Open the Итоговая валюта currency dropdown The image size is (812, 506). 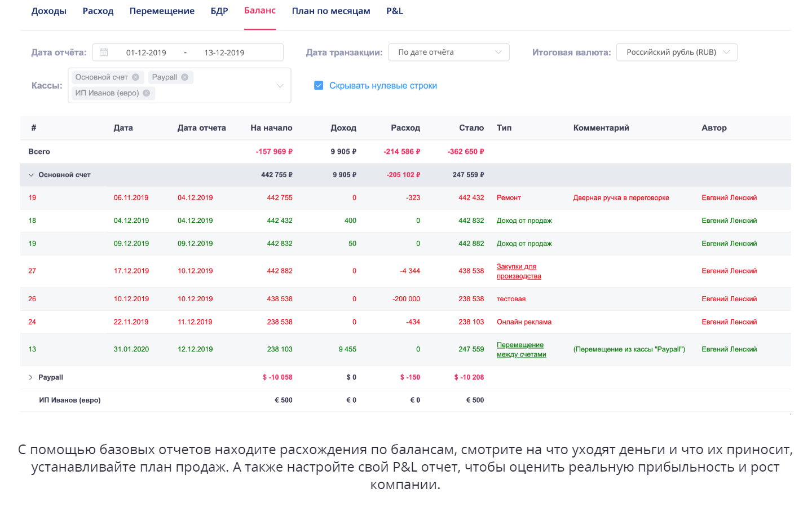(676, 52)
